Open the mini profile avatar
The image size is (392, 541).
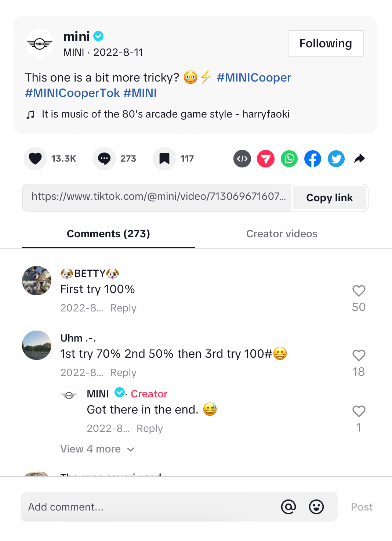[40, 43]
